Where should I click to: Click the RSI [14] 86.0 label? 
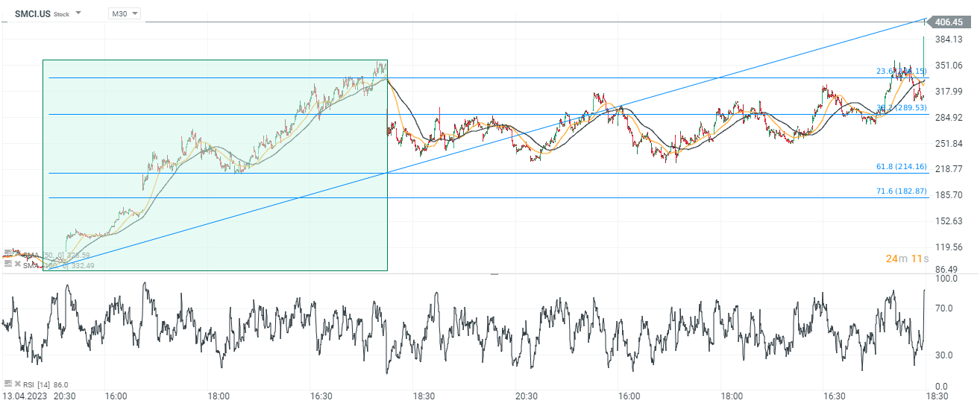pyautogui.click(x=46, y=384)
